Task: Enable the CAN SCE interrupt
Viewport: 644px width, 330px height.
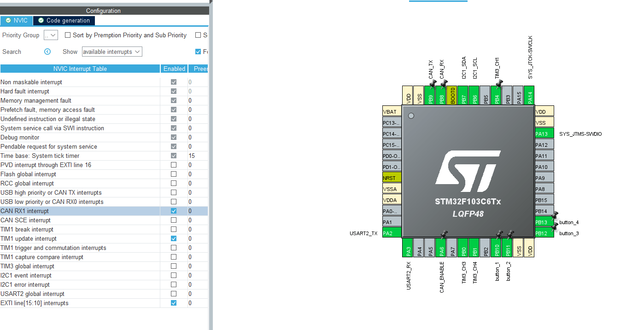Action: [x=173, y=220]
